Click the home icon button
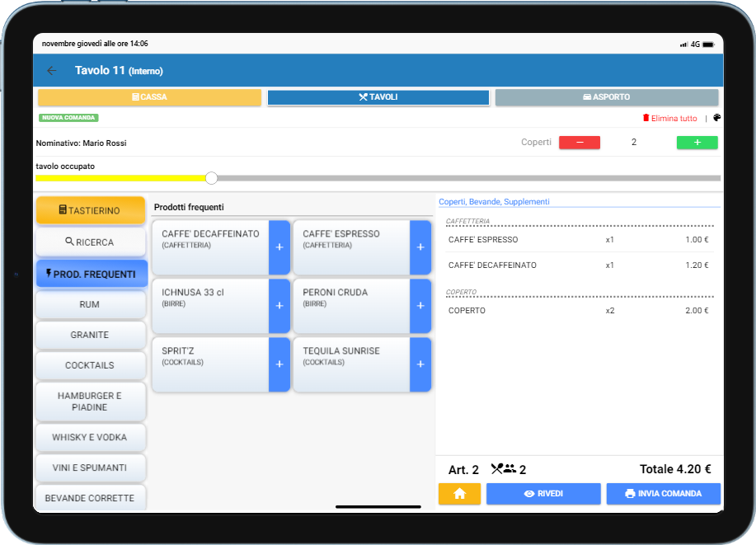756x545 pixels. [459, 494]
